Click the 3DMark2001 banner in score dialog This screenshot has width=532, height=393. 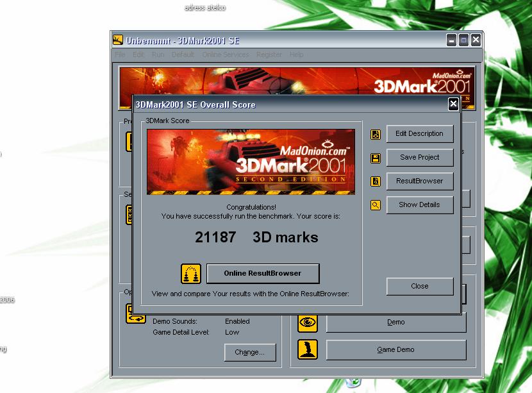pyautogui.click(x=251, y=162)
